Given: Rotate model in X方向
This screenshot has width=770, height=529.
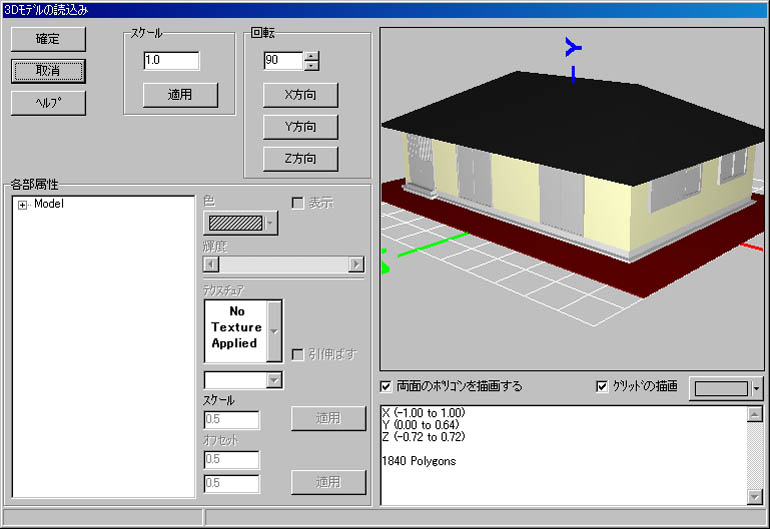Looking at the screenshot, I should [301, 95].
